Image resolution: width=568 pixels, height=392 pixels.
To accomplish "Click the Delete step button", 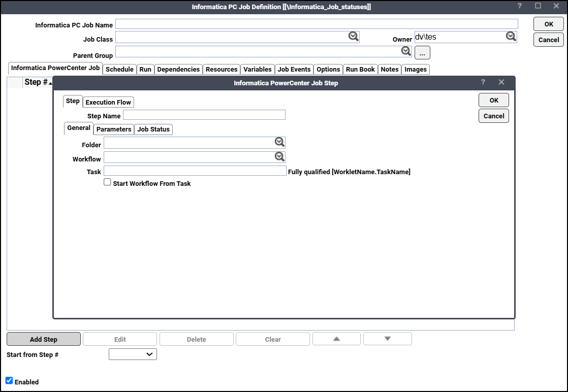I will 196,339.
